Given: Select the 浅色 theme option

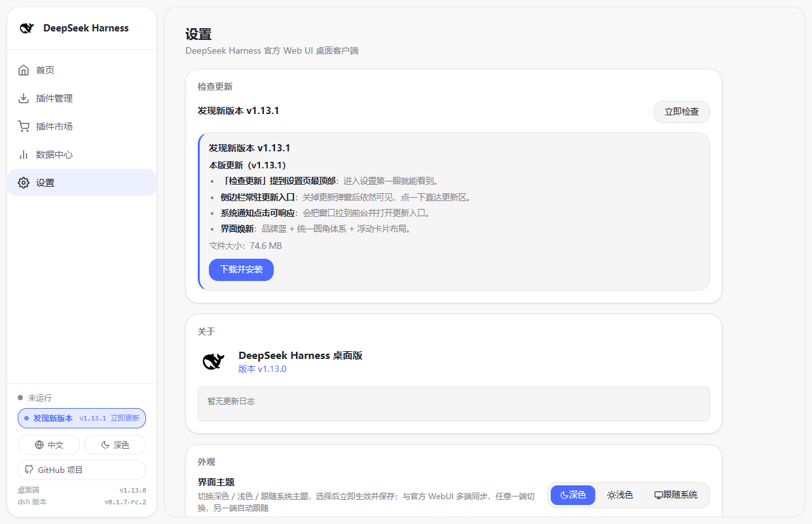Looking at the screenshot, I should coord(619,495).
